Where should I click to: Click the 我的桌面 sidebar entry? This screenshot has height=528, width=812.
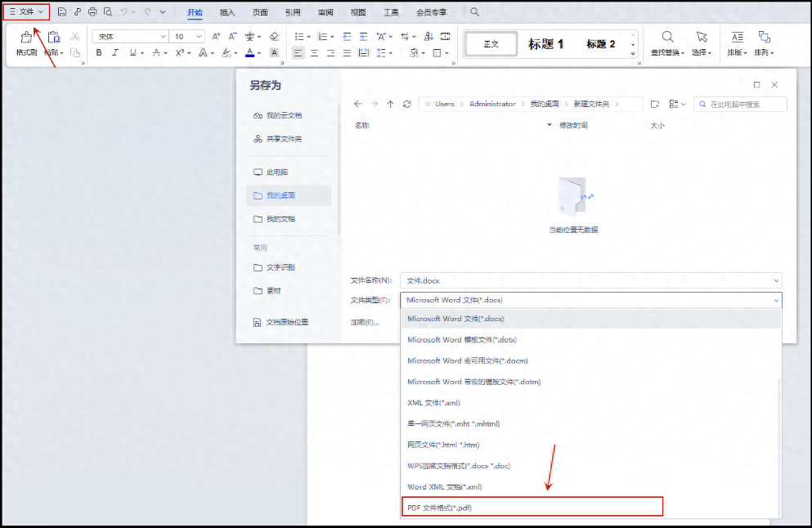click(281, 195)
